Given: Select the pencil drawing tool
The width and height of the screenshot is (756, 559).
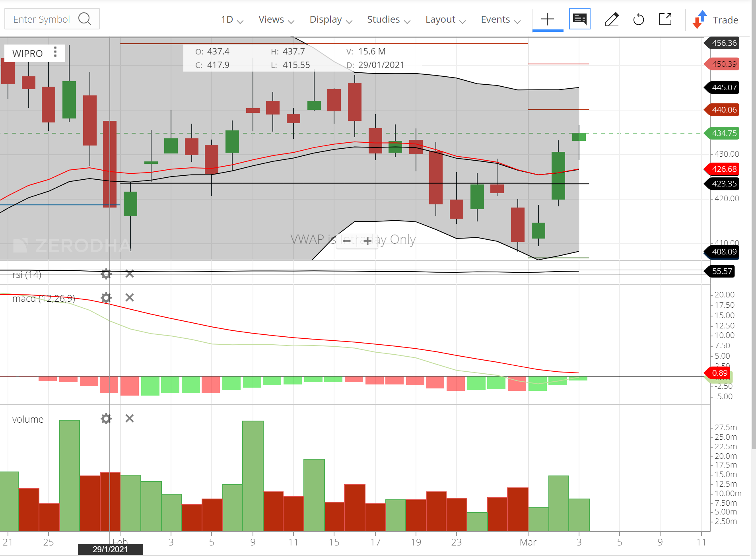Looking at the screenshot, I should [611, 19].
